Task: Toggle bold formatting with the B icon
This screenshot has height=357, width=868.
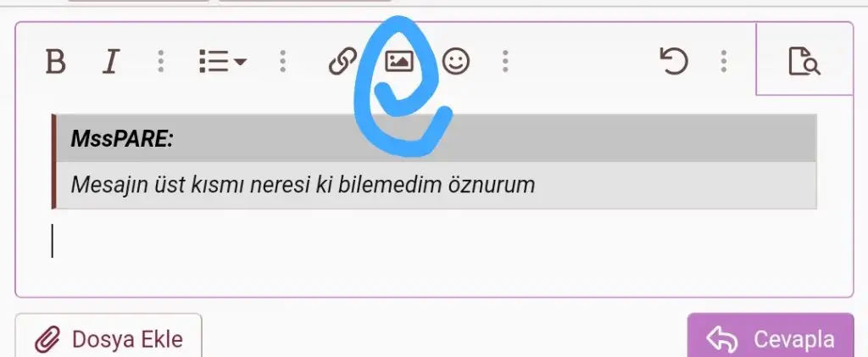Action: coord(55,61)
